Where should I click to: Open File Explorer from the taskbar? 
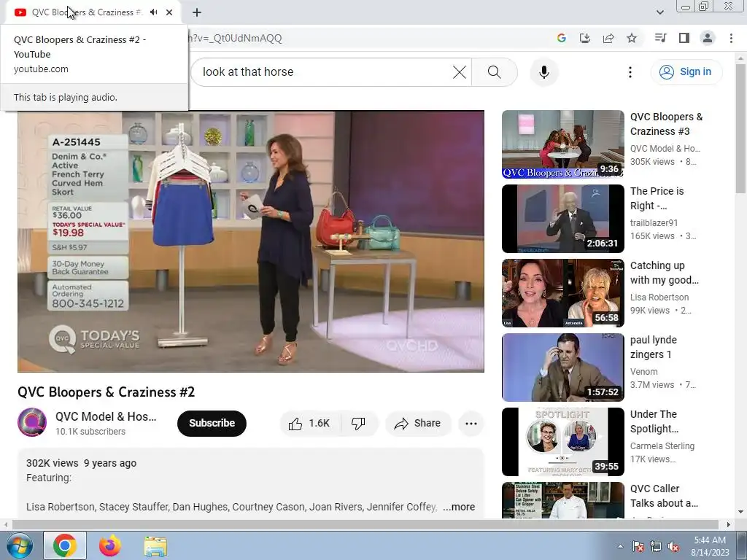pyautogui.click(x=155, y=545)
